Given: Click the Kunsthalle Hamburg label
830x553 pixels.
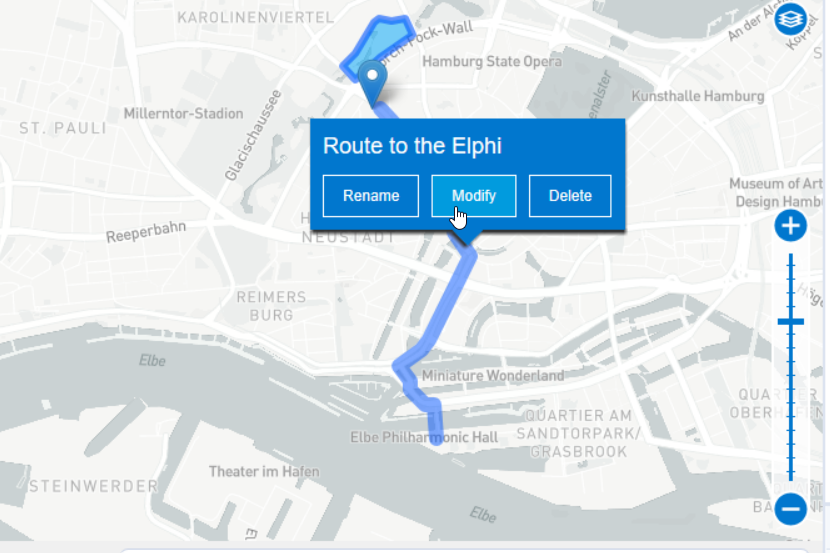Looking at the screenshot, I should (698, 97).
